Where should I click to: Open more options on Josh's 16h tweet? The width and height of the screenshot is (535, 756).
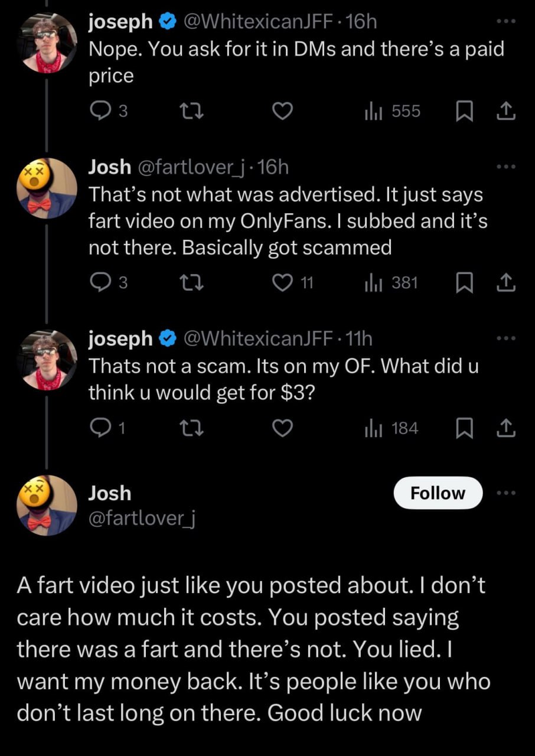pyautogui.click(x=506, y=168)
